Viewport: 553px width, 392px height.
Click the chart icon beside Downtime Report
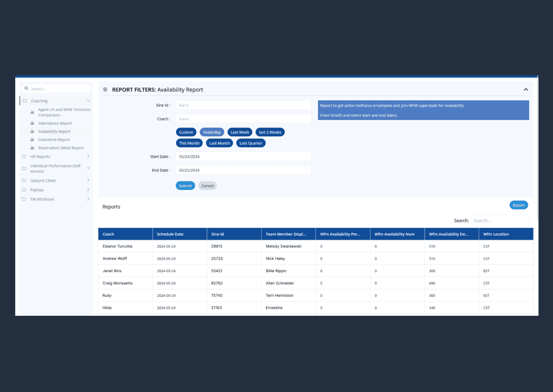click(x=32, y=140)
